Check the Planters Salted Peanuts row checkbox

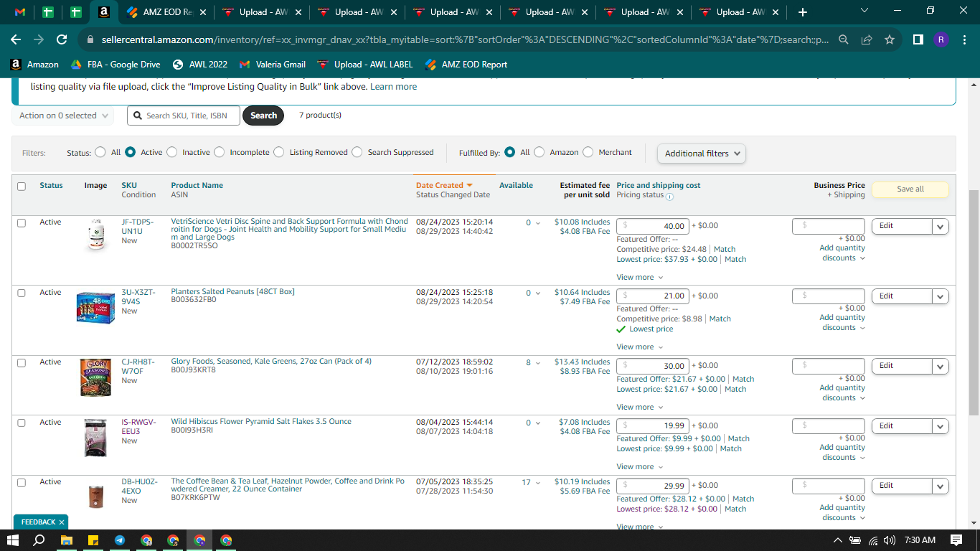pos(22,293)
